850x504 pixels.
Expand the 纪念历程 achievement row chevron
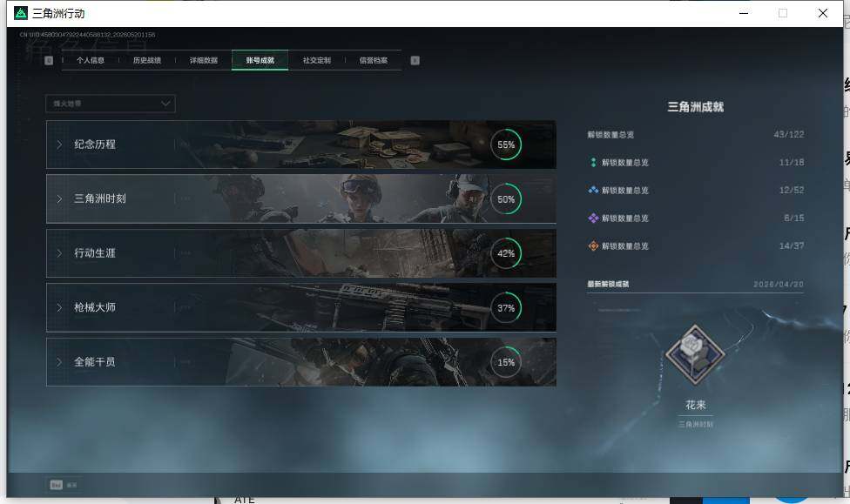click(x=59, y=144)
